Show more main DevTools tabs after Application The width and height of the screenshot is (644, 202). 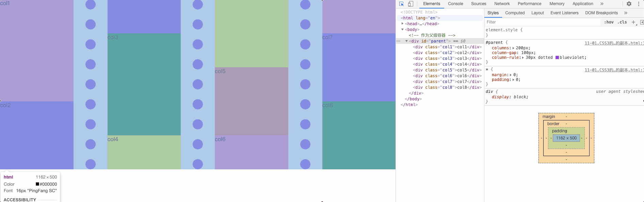602,4
